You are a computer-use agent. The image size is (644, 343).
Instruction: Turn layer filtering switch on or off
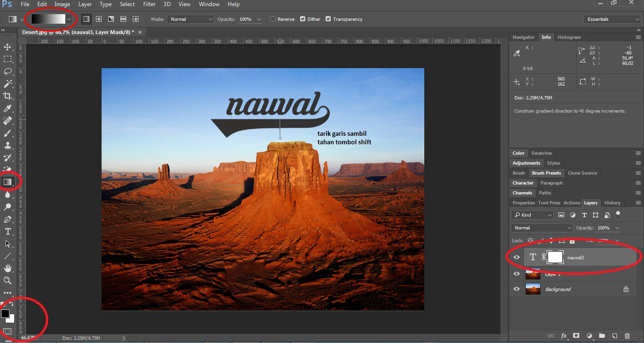coord(618,214)
